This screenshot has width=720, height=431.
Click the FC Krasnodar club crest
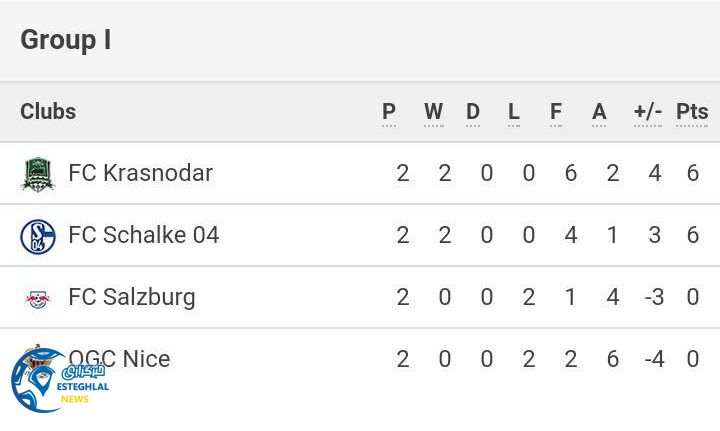[x=38, y=174]
